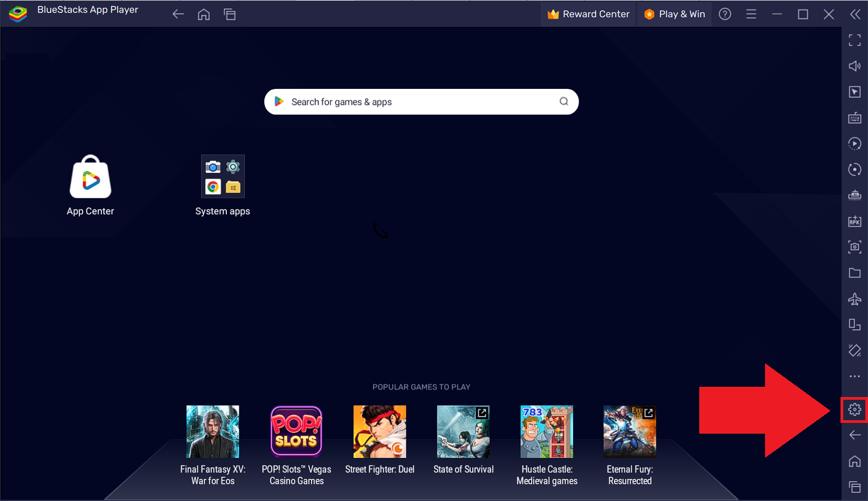Enable airplane mode from the sidebar
The image size is (868, 501).
pos(855,298)
